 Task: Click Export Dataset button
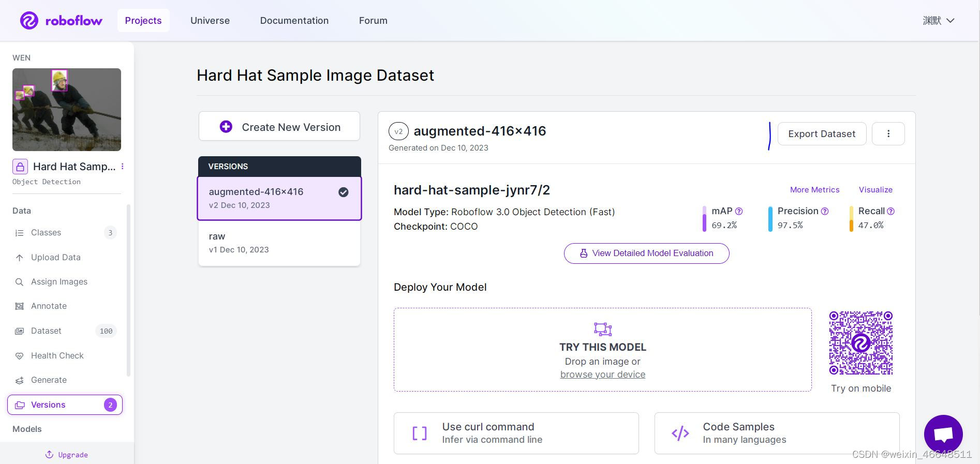point(822,133)
